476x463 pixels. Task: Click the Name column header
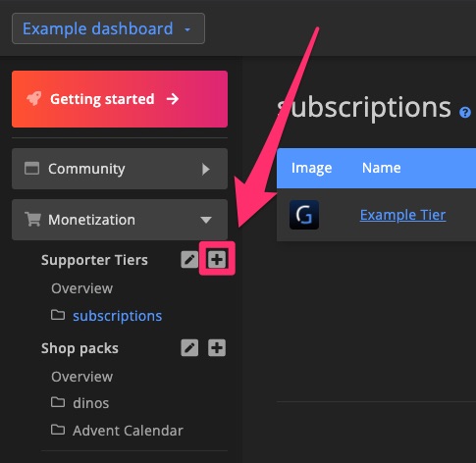(381, 168)
